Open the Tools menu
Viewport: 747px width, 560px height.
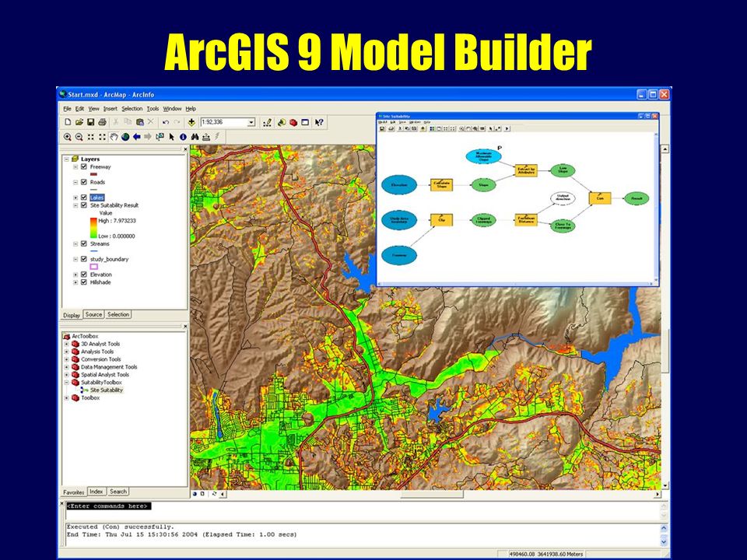153,109
